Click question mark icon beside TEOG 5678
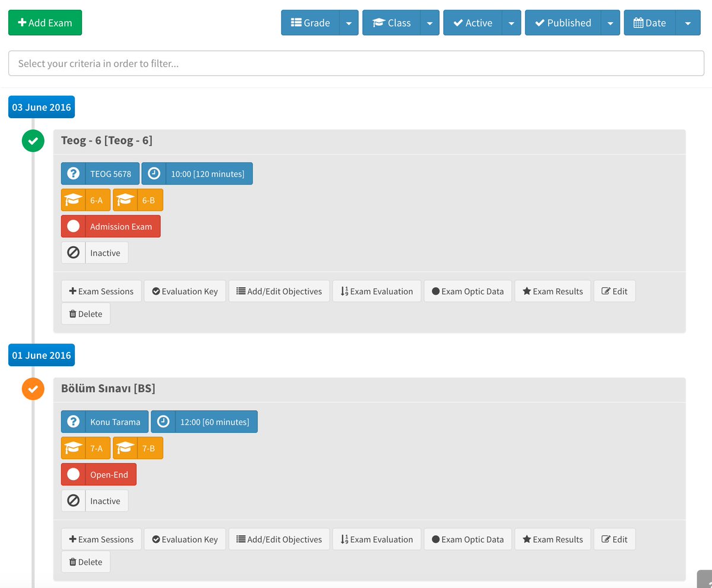 tap(73, 174)
